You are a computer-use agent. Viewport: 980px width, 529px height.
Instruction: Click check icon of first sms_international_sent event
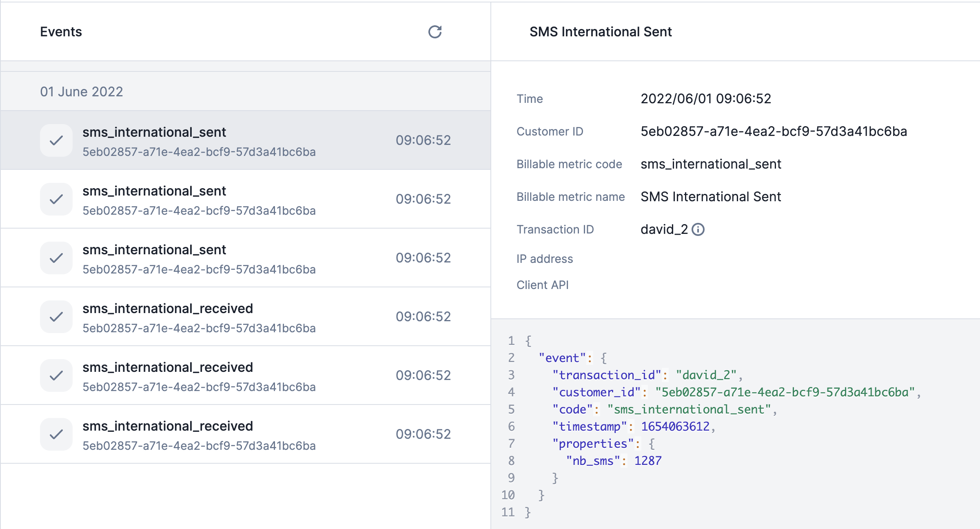pyautogui.click(x=56, y=140)
